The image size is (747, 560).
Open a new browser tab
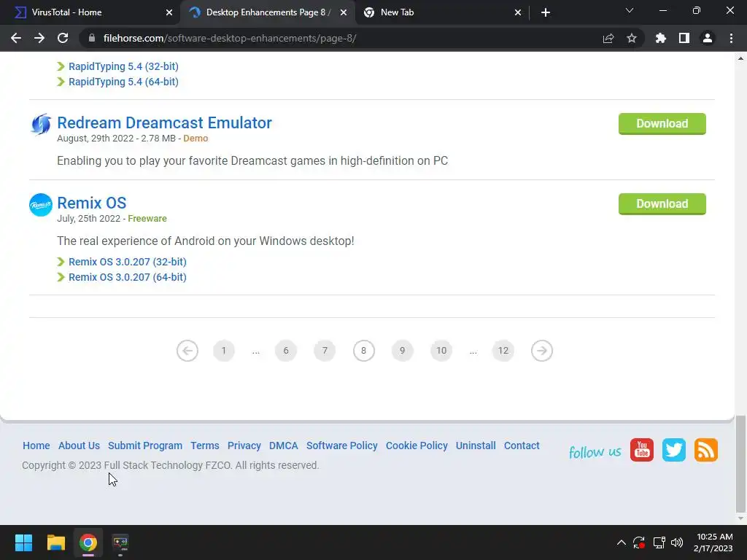pos(546,12)
